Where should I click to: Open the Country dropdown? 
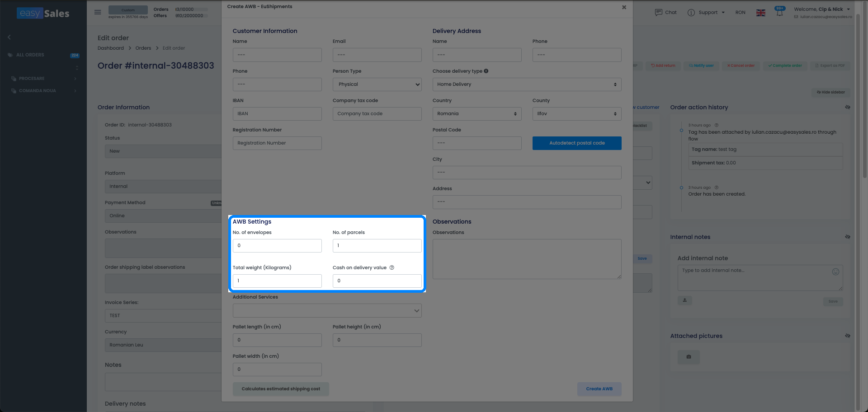(477, 114)
